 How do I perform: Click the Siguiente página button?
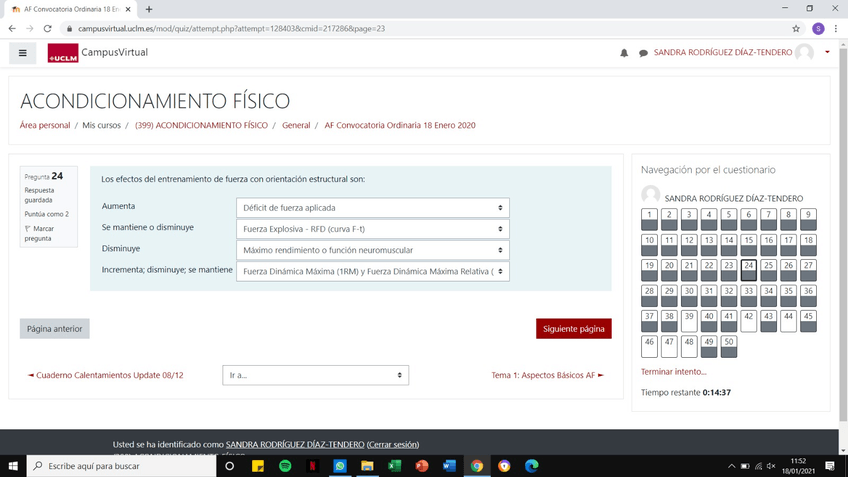[x=574, y=329]
